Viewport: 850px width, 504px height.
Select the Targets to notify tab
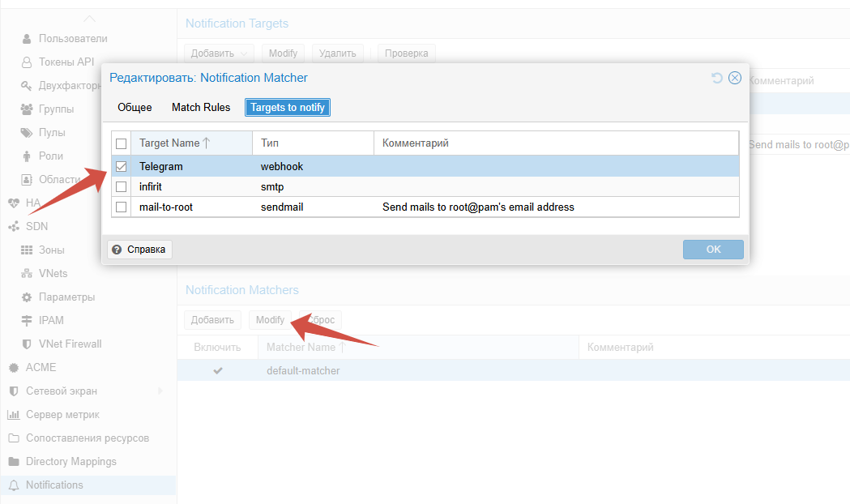tap(288, 107)
